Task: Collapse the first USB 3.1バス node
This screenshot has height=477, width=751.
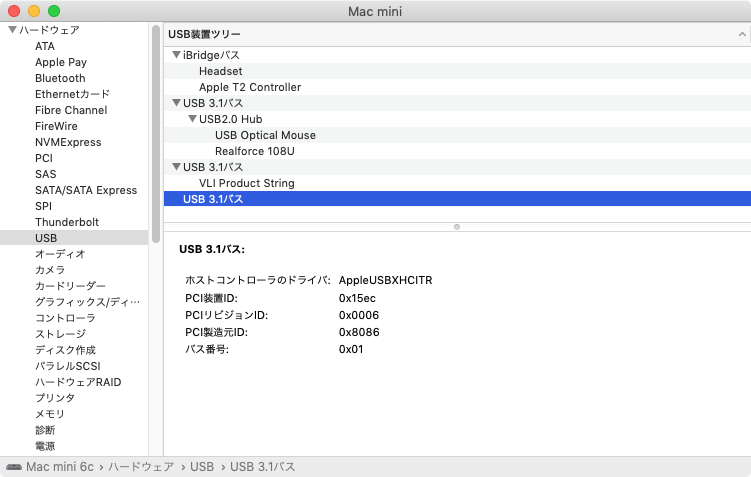Action: pos(176,102)
